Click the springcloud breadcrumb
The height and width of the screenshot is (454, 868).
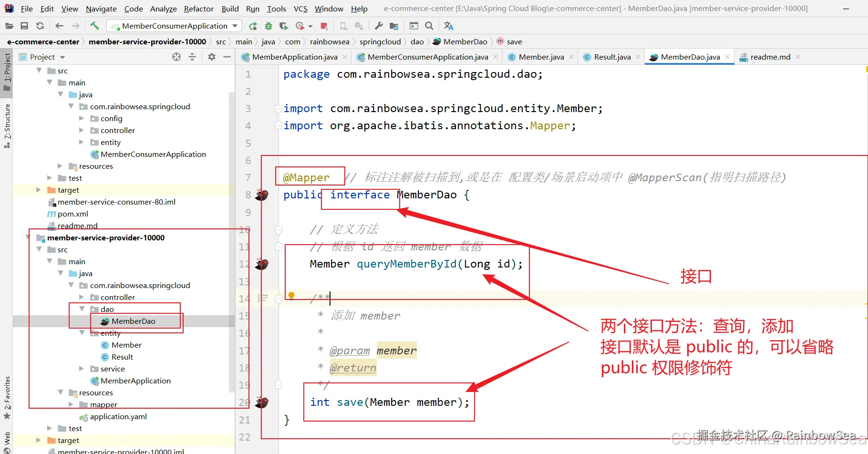(380, 41)
